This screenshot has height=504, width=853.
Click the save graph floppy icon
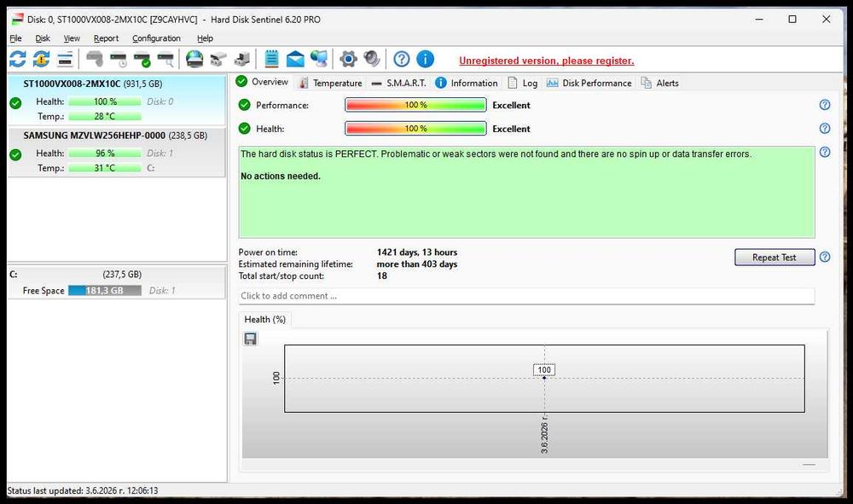[x=250, y=339]
